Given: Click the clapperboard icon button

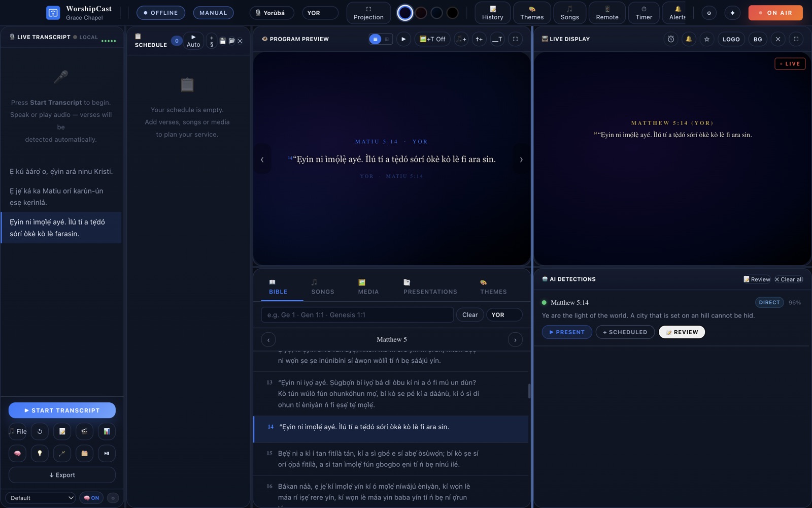Looking at the screenshot, I should (x=84, y=431).
